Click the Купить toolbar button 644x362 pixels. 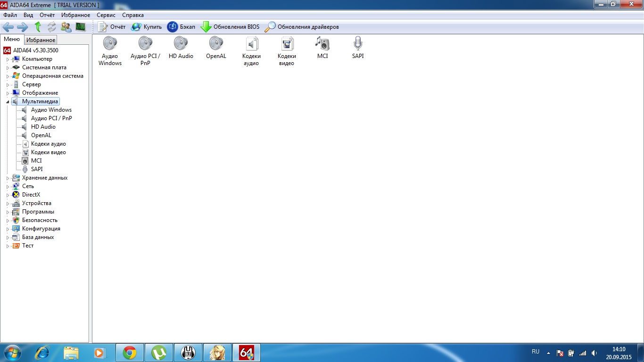[146, 27]
